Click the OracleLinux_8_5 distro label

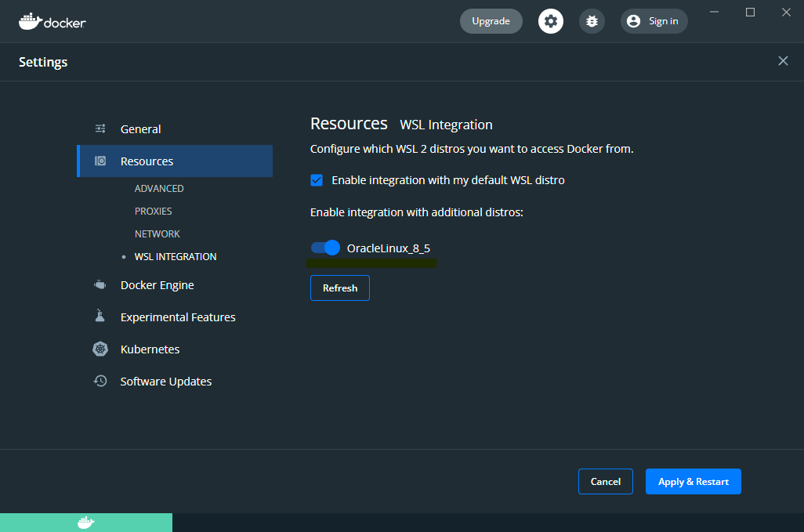(389, 248)
